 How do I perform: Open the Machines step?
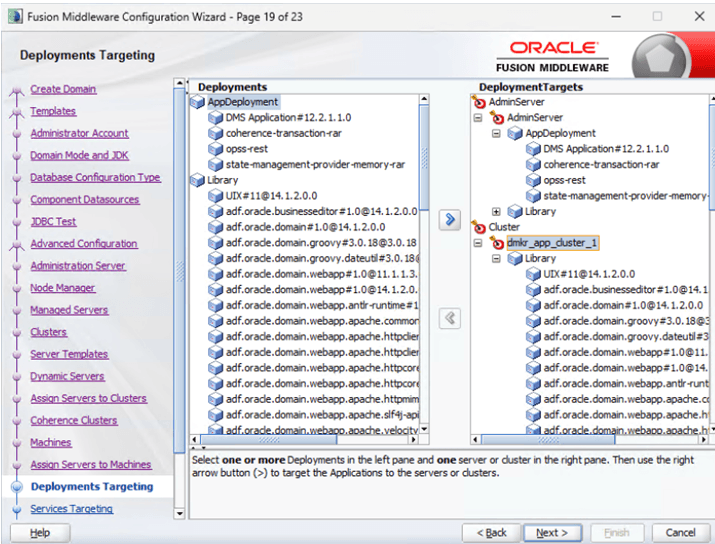pos(51,443)
